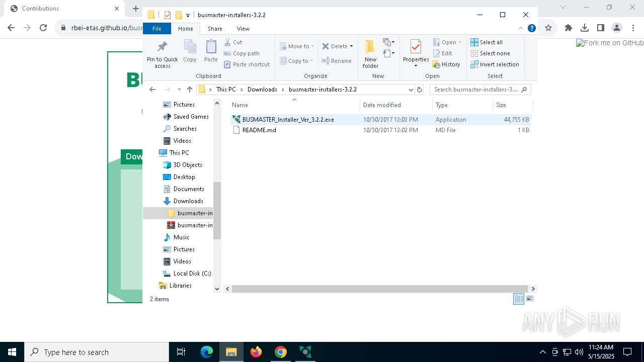Open Recent locations dropdown arrow
This screenshot has width=644, height=362.
179,89
